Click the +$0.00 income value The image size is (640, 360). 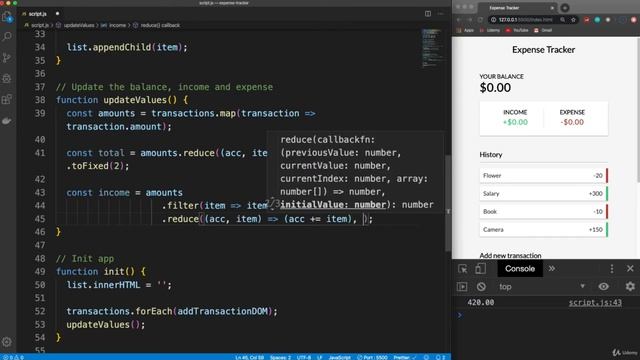515,122
